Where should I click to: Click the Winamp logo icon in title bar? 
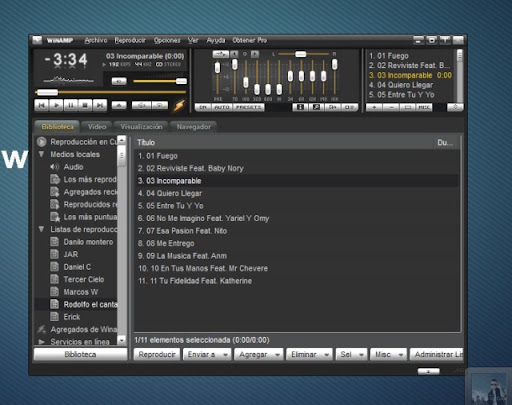coord(37,40)
